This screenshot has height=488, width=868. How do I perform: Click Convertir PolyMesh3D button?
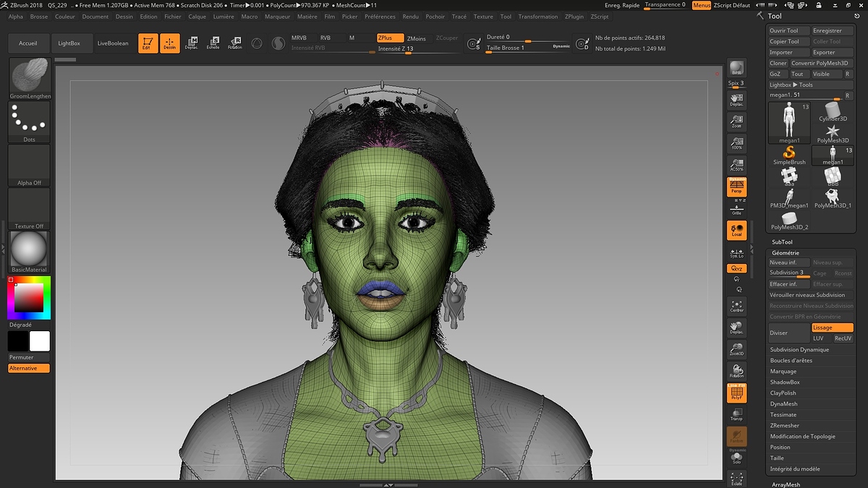[822, 64]
